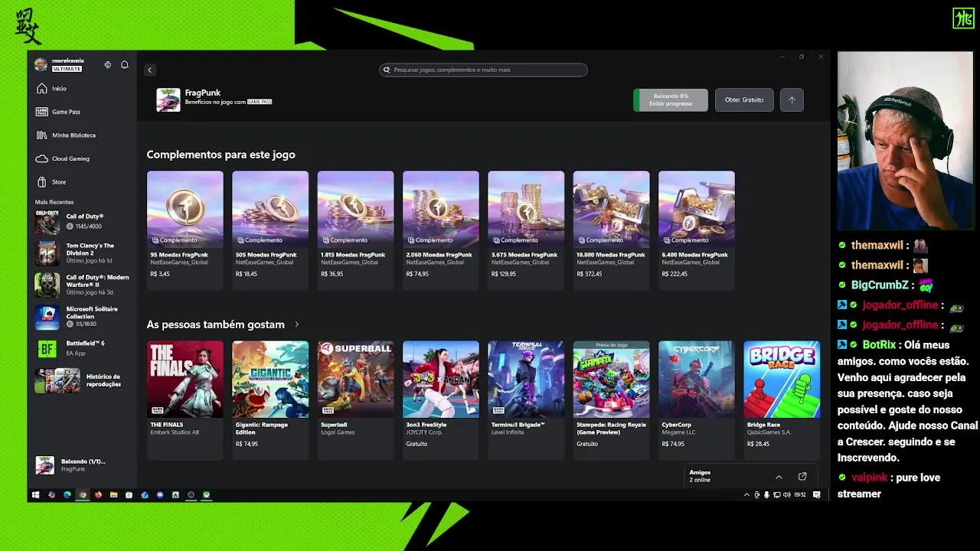Open Bridge Race game card
980x551 pixels.
tap(782, 399)
